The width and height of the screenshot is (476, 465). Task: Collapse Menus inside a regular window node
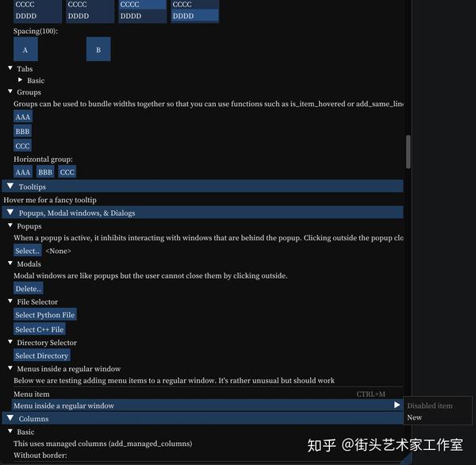pyautogui.click(x=10, y=368)
